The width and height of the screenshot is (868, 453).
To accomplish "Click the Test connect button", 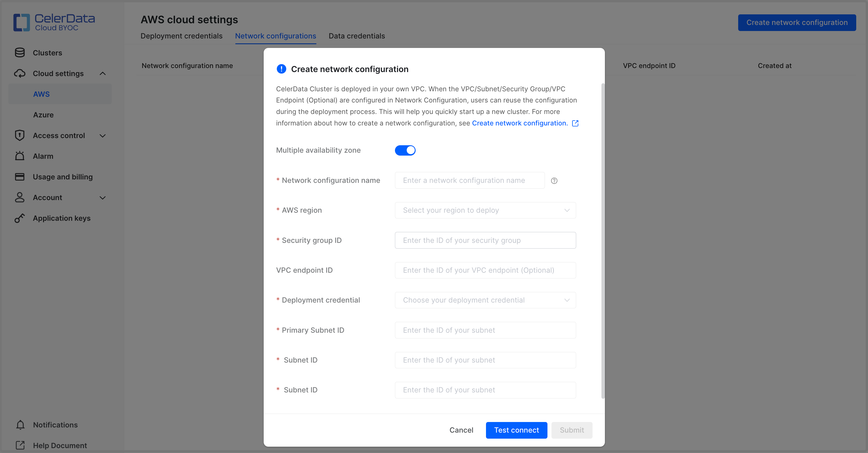I will (x=516, y=430).
